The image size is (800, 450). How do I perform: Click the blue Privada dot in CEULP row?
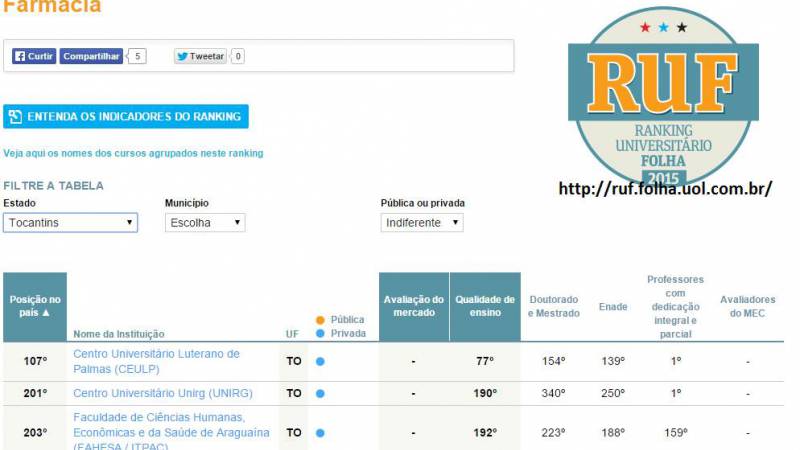point(320,361)
